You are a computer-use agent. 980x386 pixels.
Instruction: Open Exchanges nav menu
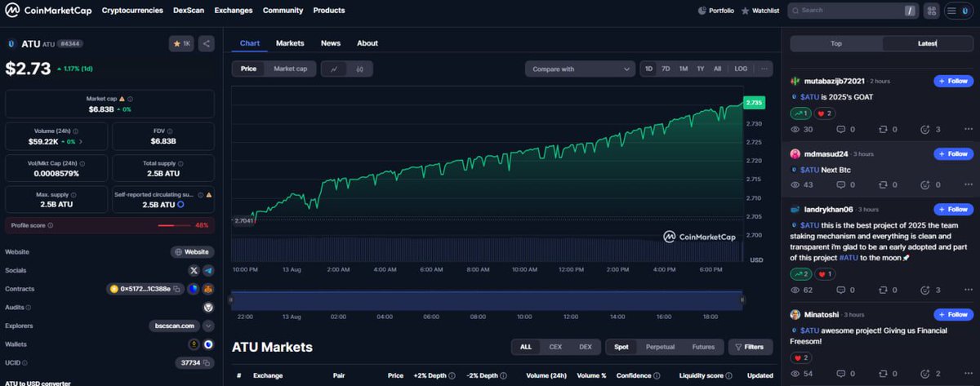234,11
